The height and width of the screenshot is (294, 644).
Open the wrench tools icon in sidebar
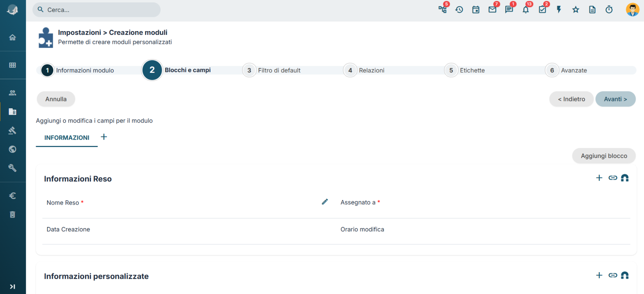pos(13,168)
